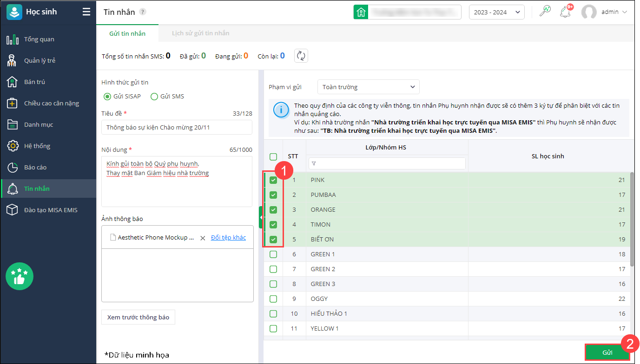The height and width of the screenshot is (364, 640).
Task: Open Tổng quan in the sidebar
Action: [x=48, y=39]
